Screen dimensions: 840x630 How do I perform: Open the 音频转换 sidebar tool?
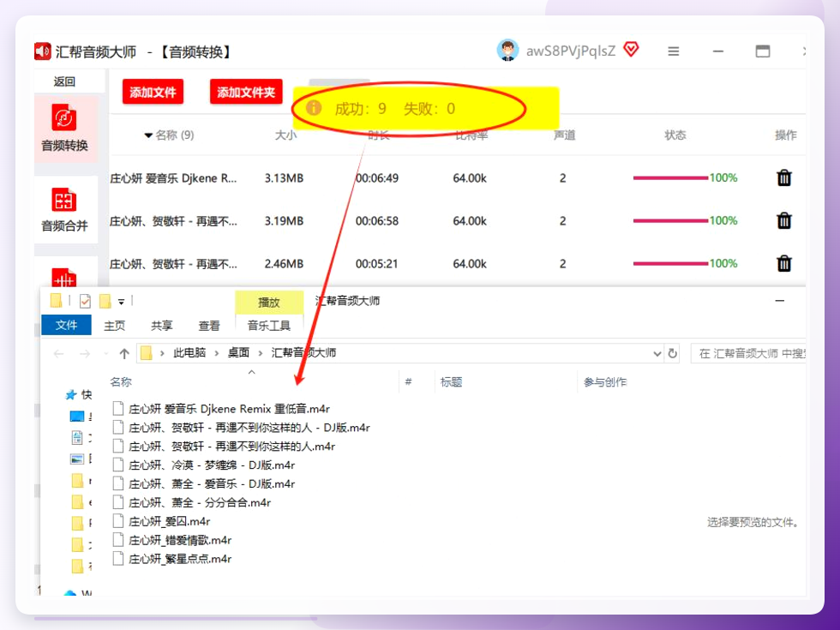click(x=64, y=129)
